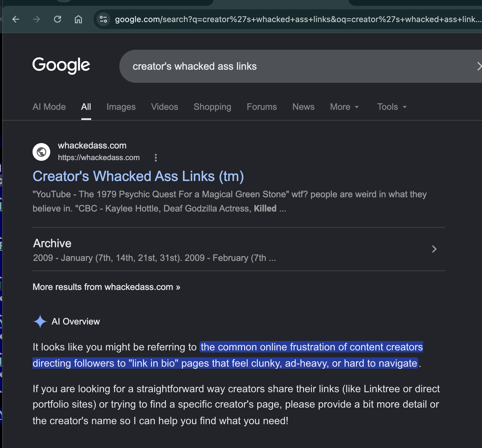Click the browser forward arrow
482x448 pixels.
click(x=37, y=19)
